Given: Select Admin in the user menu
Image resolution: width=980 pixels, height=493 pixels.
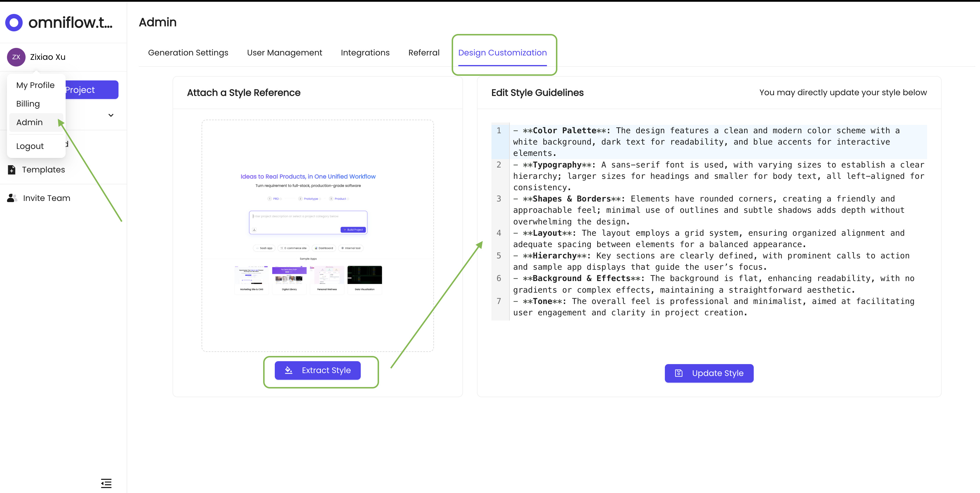Looking at the screenshot, I should (x=29, y=123).
